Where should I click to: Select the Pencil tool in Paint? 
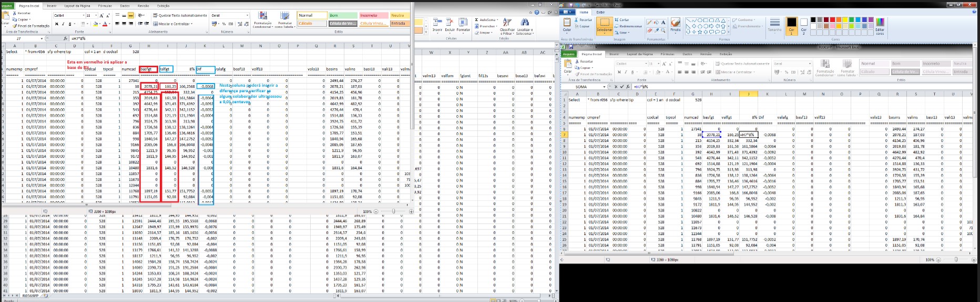click(650, 23)
